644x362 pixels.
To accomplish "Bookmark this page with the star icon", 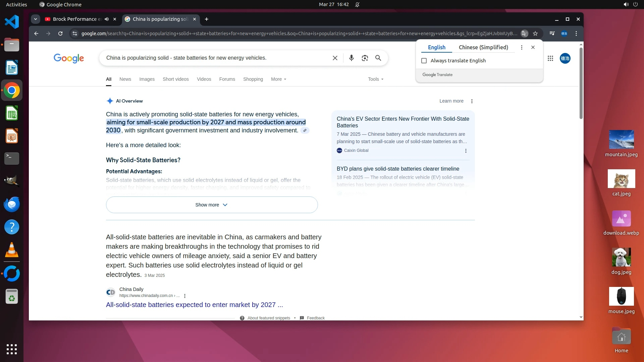I will click(x=535, y=34).
